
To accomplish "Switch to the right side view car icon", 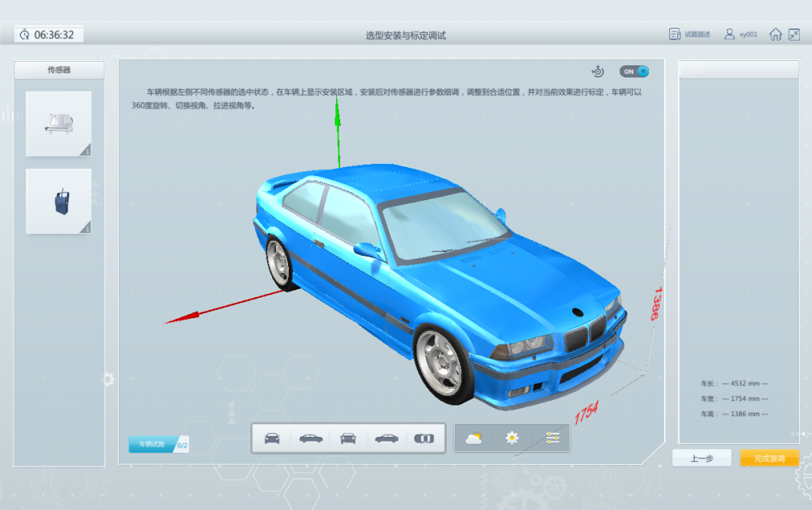I will [x=386, y=439].
